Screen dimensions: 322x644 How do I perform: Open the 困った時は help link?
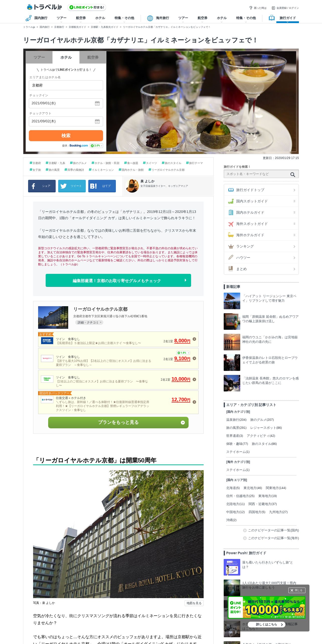coord(258,8)
